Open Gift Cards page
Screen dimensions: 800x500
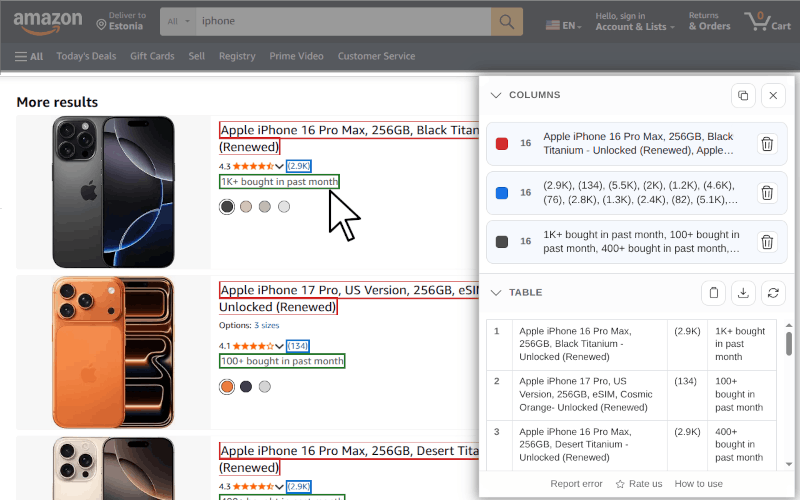pos(152,56)
